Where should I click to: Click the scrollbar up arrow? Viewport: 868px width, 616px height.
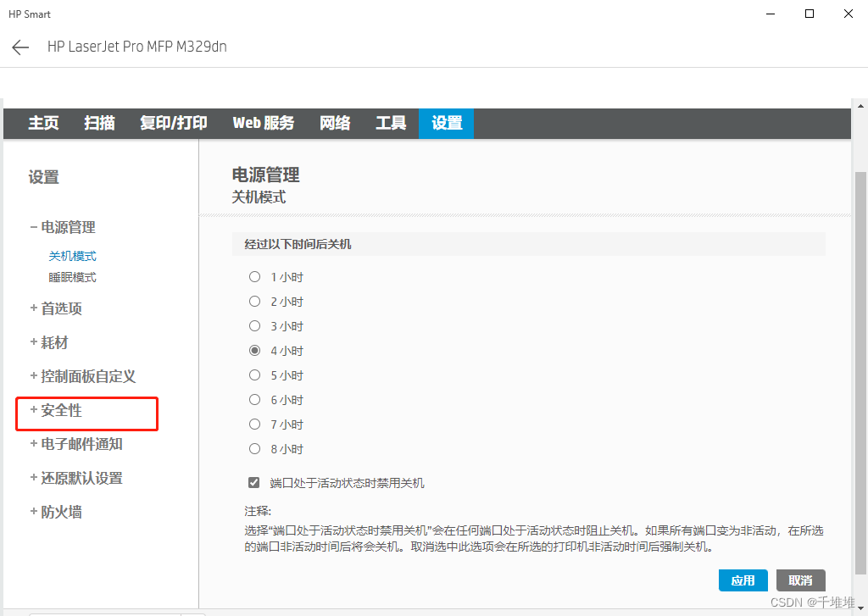pos(860,106)
